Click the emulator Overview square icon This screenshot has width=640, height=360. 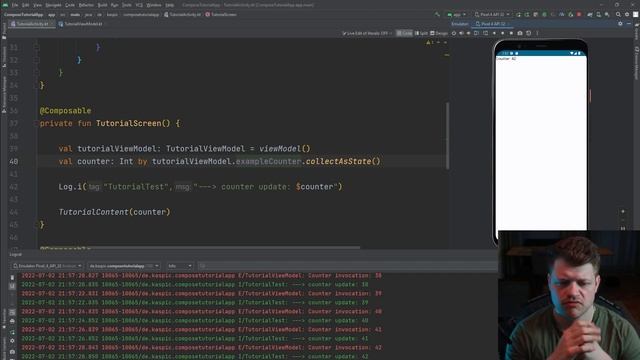pos(511,33)
